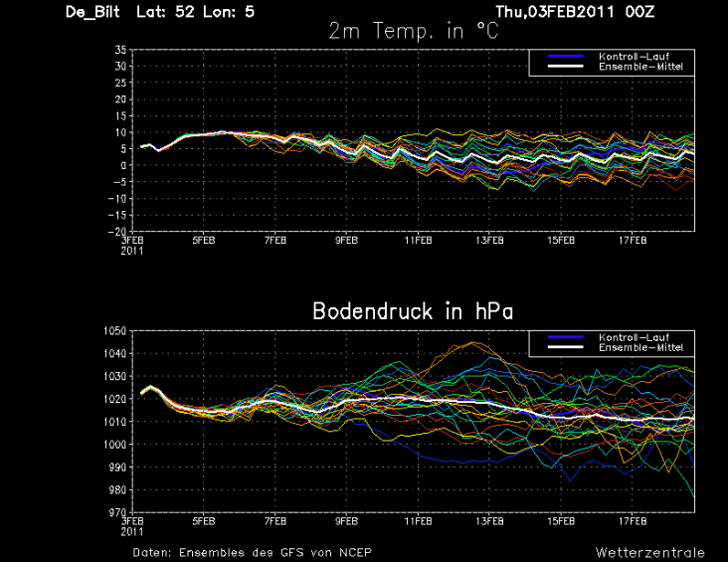Click the 20 tick on temperature axis
This screenshot has width=728, height=562.
point(120,99)
